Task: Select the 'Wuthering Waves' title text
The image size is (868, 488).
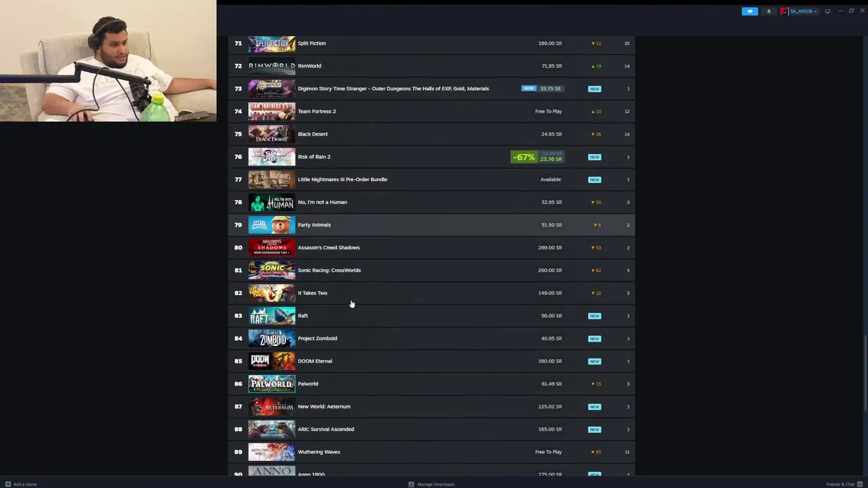Action: pos(319,452)
